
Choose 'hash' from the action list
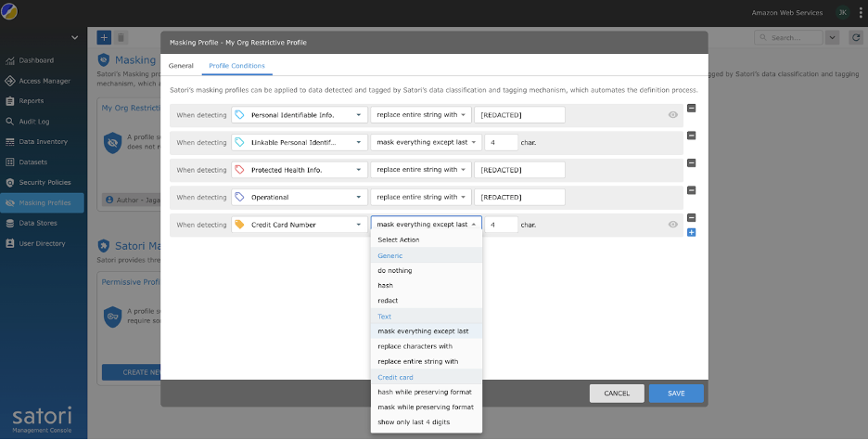pos(427,285)
